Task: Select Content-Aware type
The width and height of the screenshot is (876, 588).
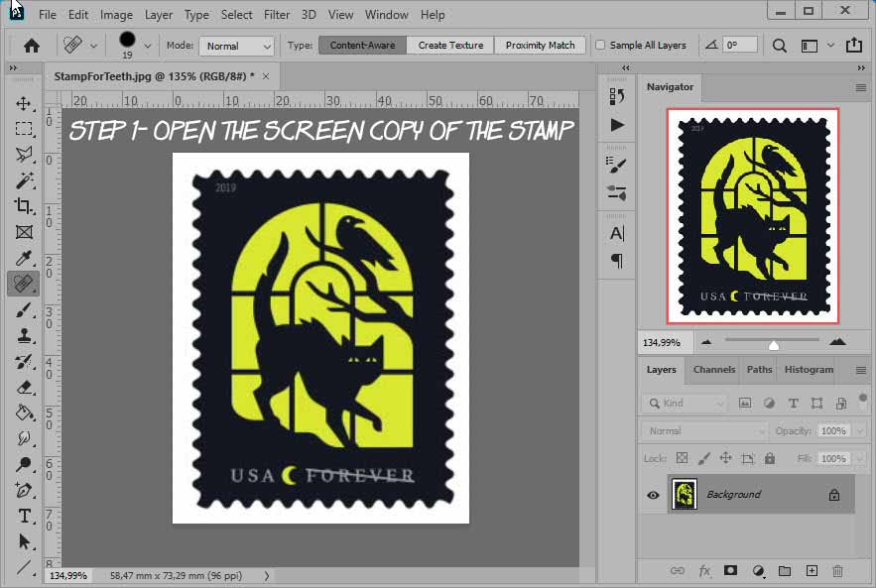Action: (362, 46)
